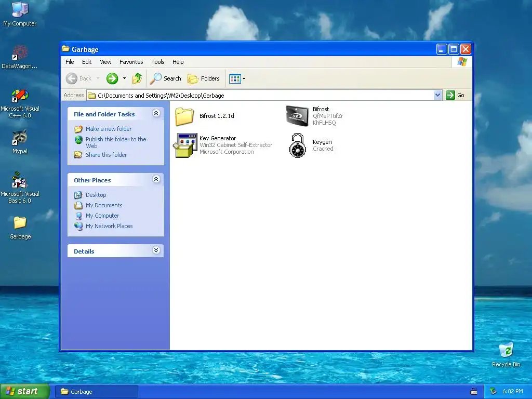
Task: Click the Go button beside Address
Action: pos(455,95)
